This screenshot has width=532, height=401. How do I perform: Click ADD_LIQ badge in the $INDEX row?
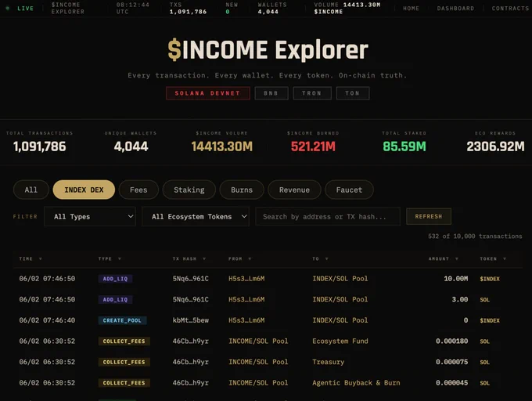click(115, 279)
